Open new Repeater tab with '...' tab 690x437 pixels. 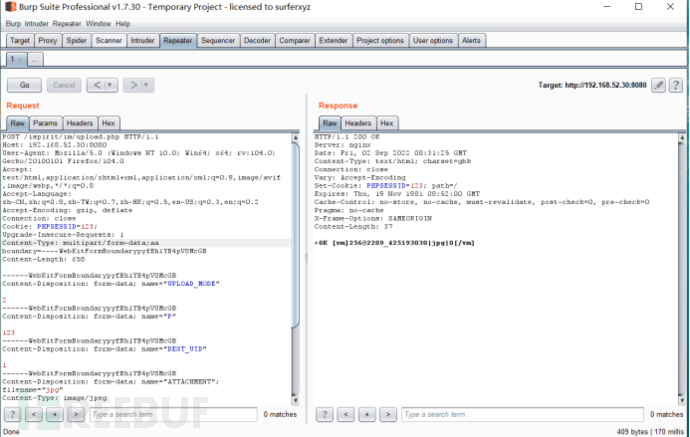(35, 60)
